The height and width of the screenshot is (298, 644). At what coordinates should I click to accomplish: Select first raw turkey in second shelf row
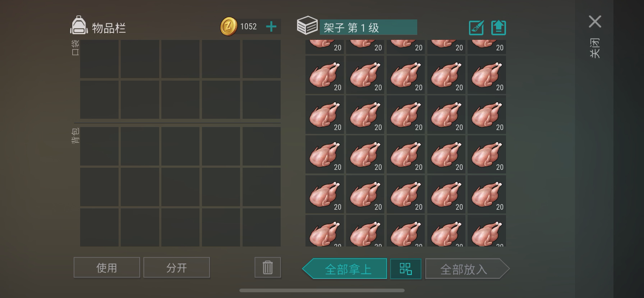click(x=325, y=75)
